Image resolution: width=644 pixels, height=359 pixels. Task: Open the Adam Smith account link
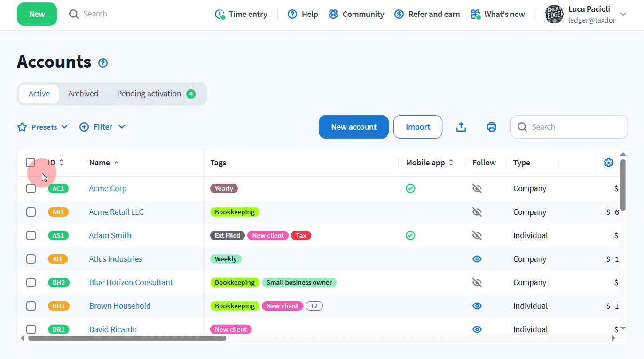110,235
